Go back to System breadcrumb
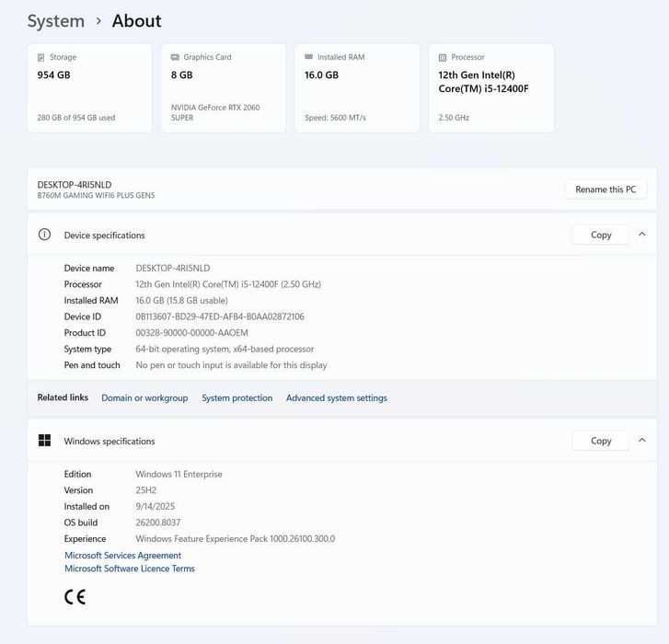The height and width of the screenshot is (644, 669). (x=55, y=21)
